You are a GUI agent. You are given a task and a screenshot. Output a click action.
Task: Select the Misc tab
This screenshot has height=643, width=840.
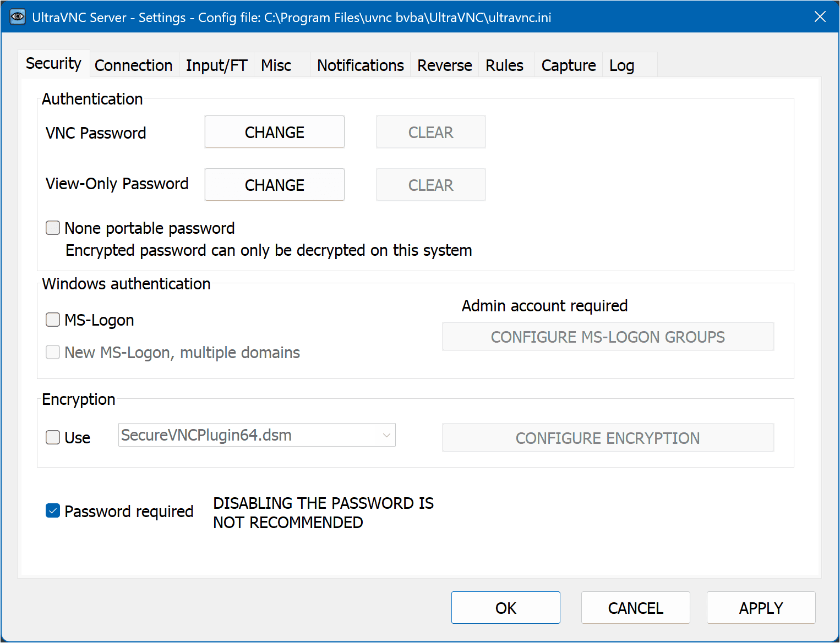pyautogui.click(x=276, y=65)
